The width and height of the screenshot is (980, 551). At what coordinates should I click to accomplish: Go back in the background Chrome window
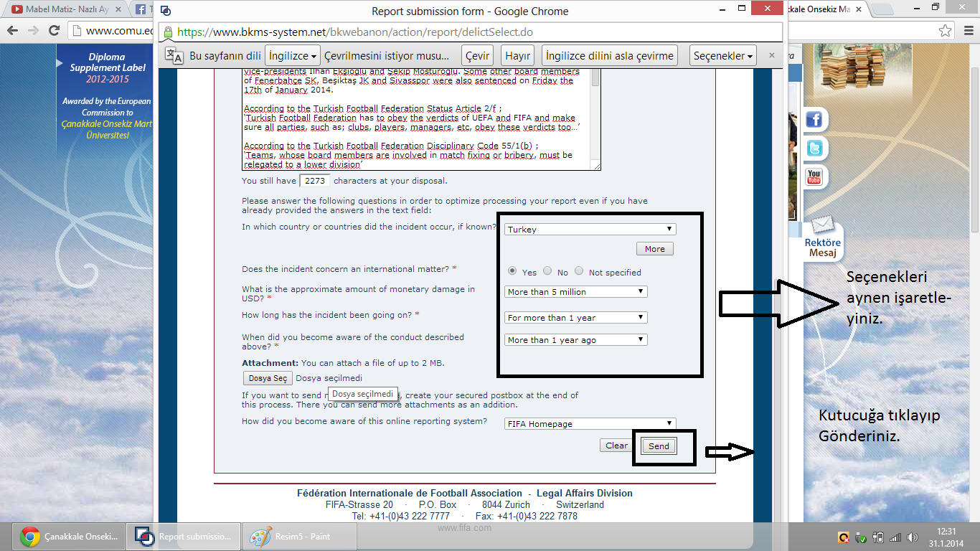point(13,31)
